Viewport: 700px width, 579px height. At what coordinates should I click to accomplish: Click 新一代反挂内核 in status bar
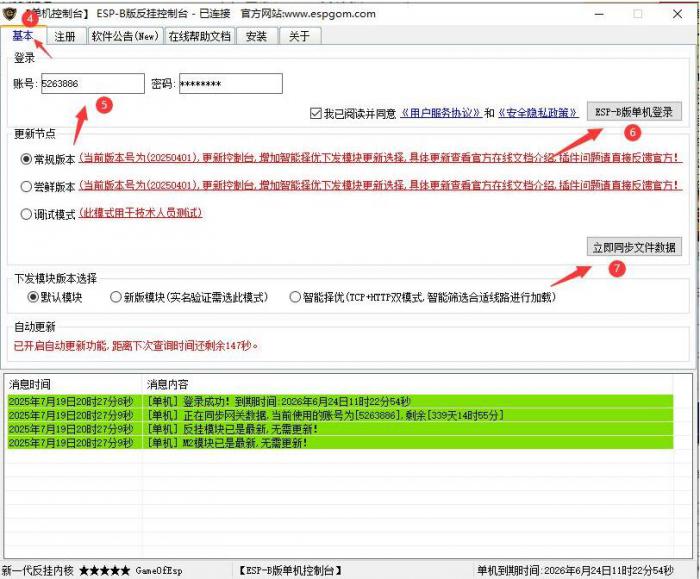click(x=38, y=570)
